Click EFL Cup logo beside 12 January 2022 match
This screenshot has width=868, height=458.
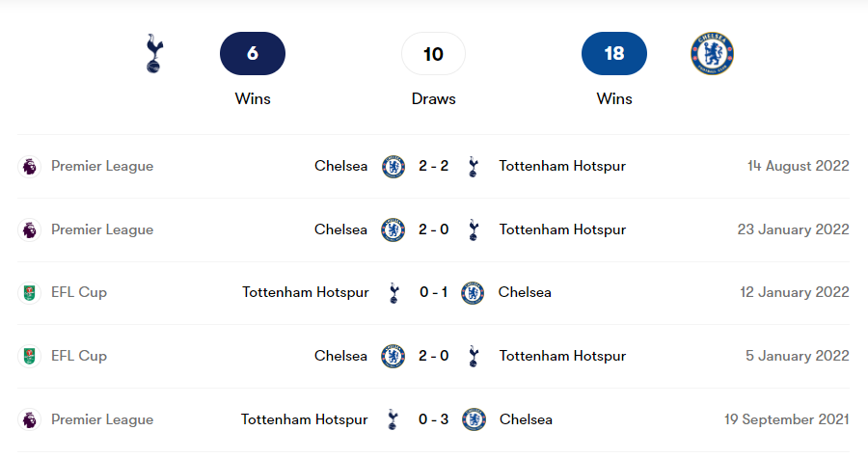[x=30, y=292]
